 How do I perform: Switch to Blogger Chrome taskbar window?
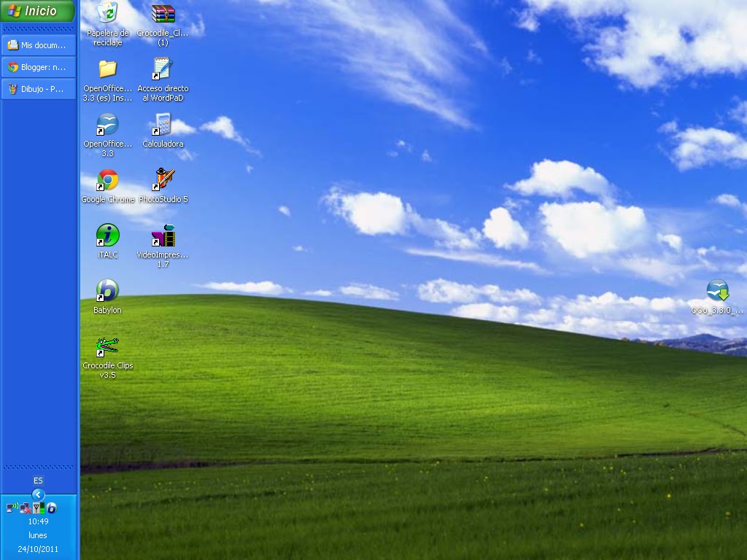39,67
